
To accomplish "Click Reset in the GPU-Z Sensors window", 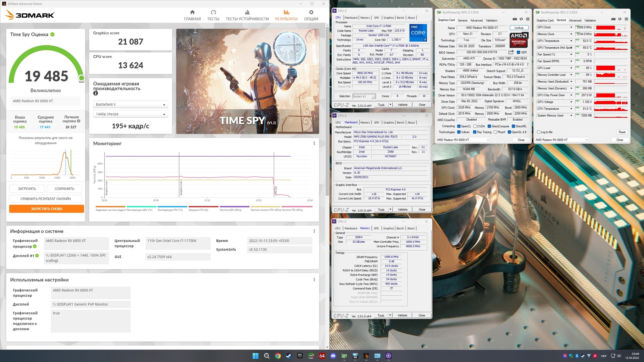I will tap(622, 132).
